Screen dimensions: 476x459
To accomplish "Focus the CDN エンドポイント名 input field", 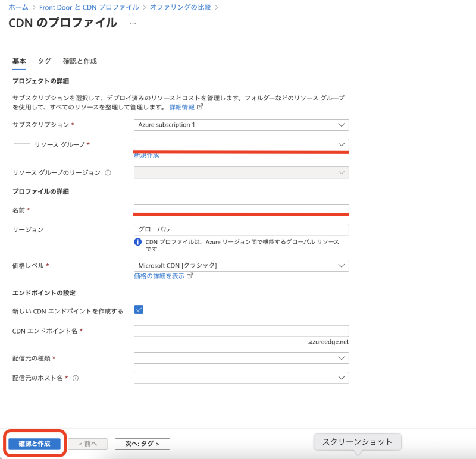I will tap(241, 331).
